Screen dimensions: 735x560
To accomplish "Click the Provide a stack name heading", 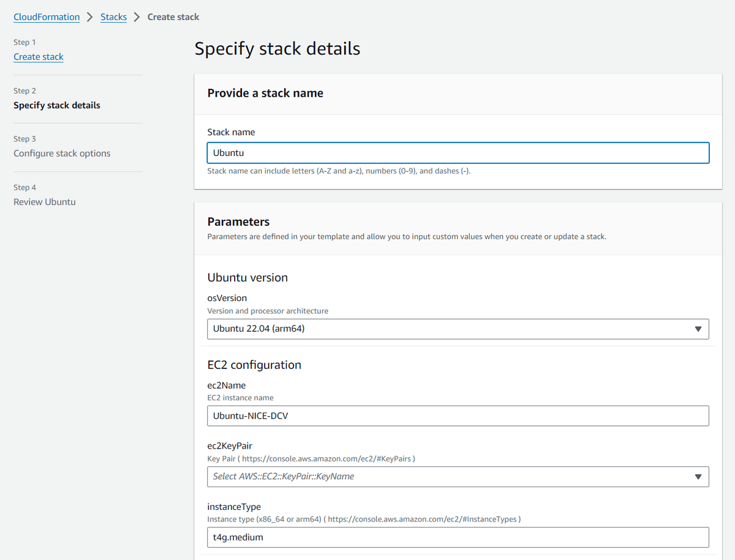I will pos(265,93).
